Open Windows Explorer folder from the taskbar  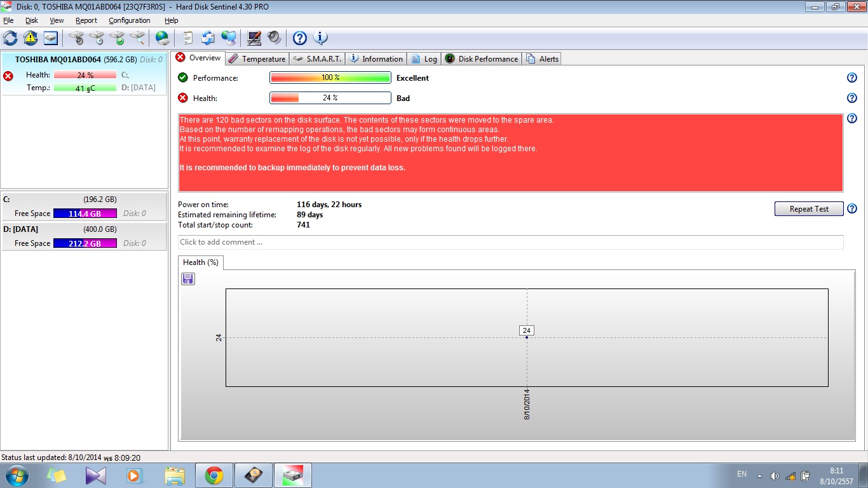[175, 475]
